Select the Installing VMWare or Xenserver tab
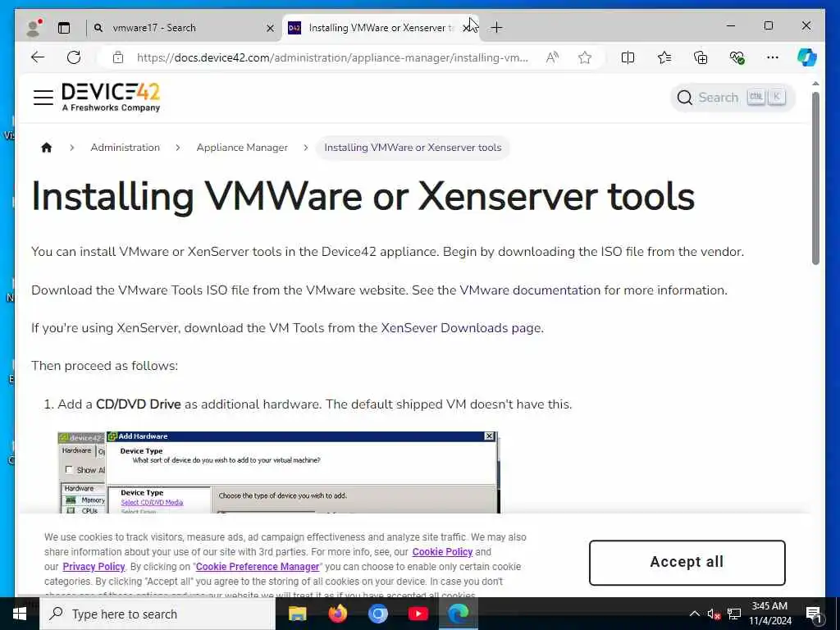Screen dimensions: 840x630 coord(381,28)
